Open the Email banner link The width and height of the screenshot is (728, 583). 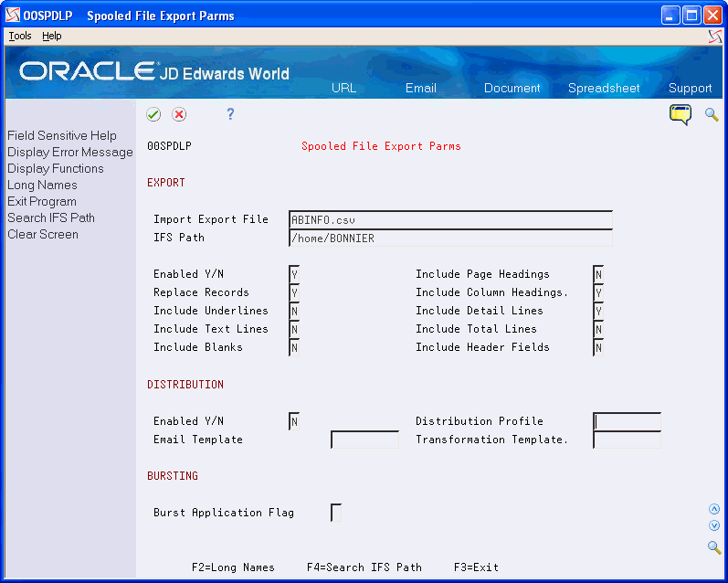(x=421, y=89)
